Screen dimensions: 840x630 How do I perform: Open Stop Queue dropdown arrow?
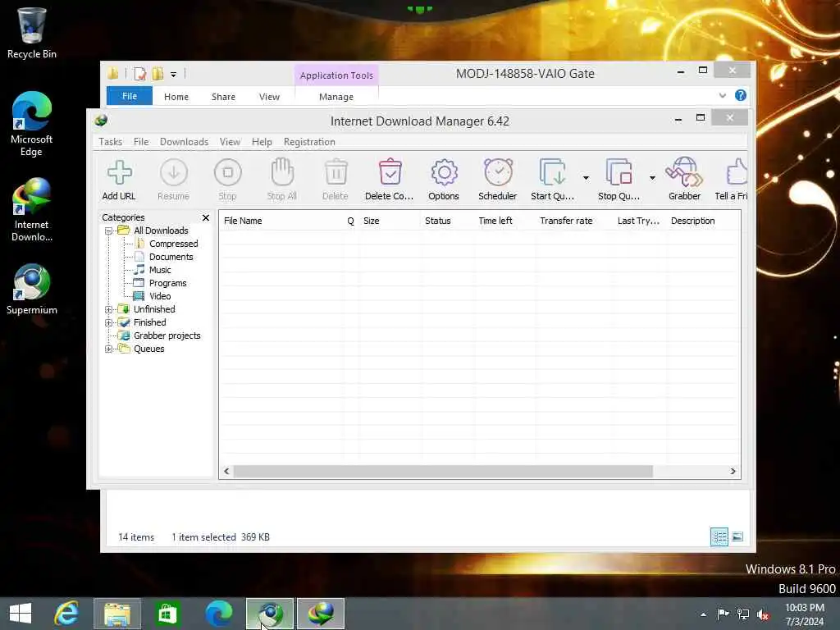[x=652, y=178]
